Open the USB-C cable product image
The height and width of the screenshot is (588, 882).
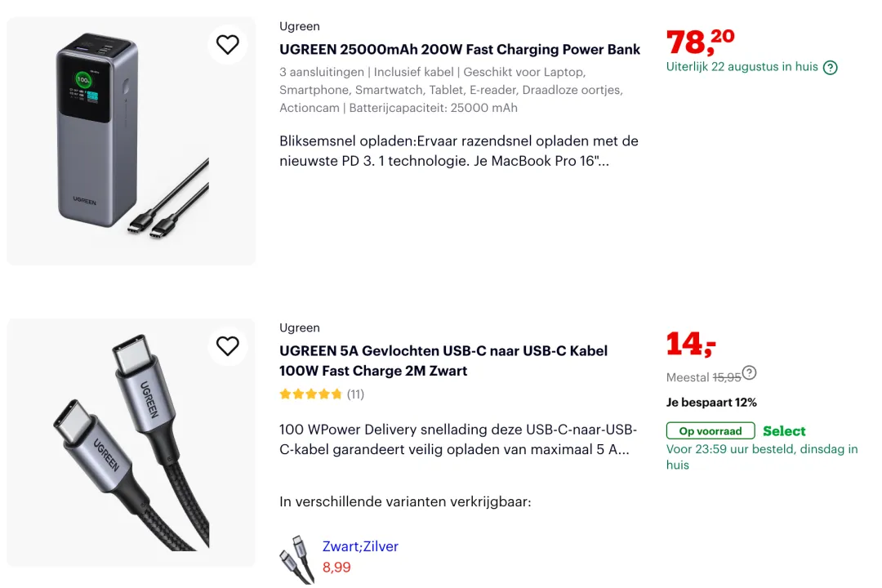tap(131, 442)
